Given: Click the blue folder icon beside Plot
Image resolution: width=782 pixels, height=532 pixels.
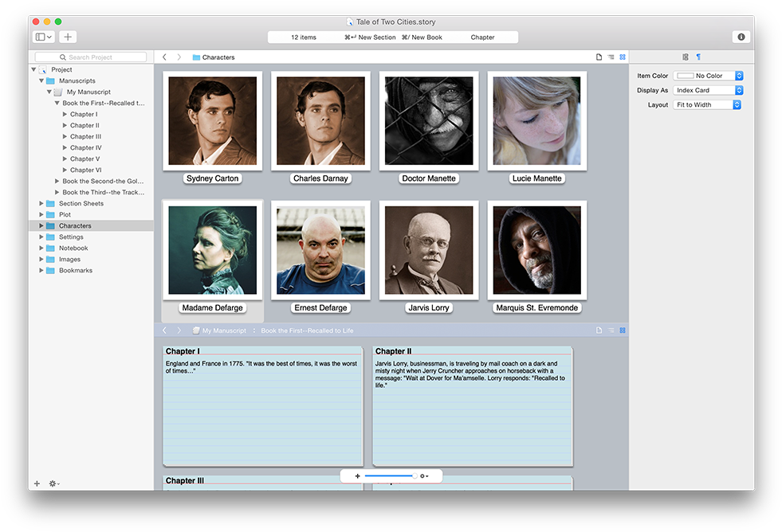Looking at the screenshot, I should 50,215.
